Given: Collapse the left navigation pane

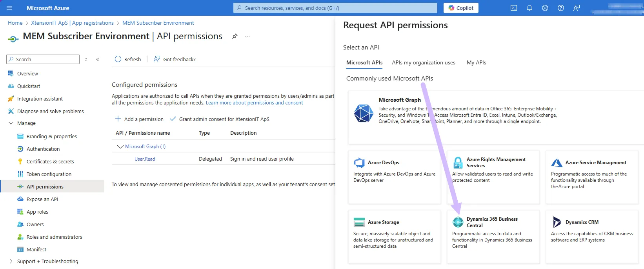Looking at the screenshot, I should coord(98,59).
